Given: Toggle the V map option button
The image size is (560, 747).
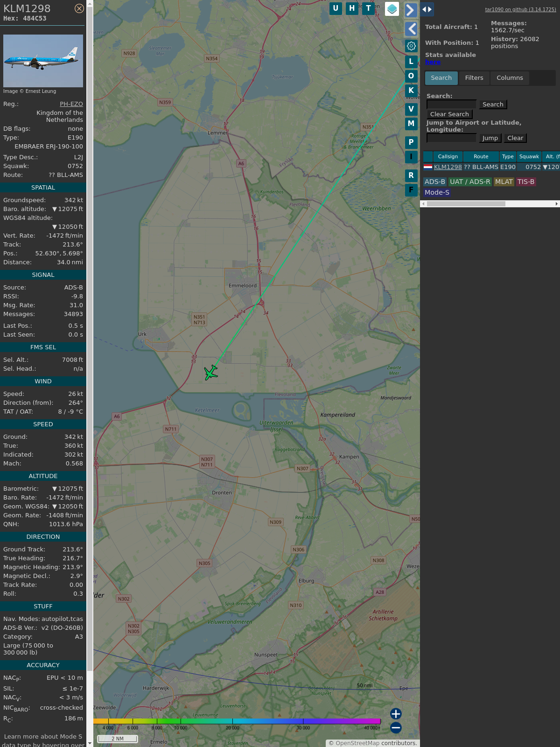Looking at the screenshot, I should (411, 109).
